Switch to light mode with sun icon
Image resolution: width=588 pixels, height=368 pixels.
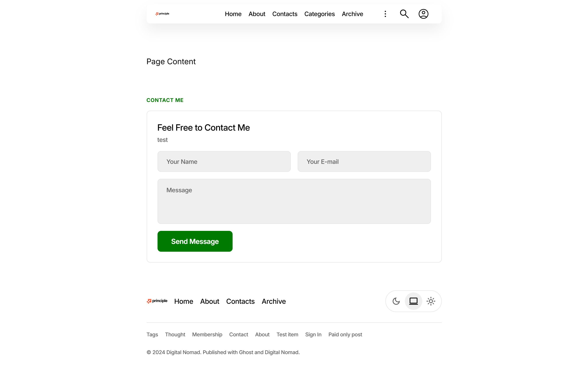click(430, 301)
